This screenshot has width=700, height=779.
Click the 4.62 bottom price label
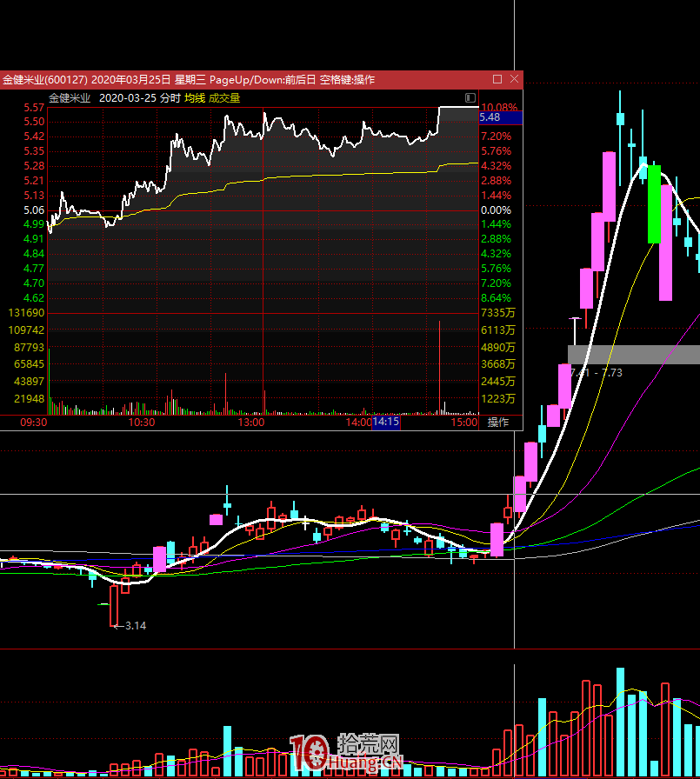[x=34, y=298]
